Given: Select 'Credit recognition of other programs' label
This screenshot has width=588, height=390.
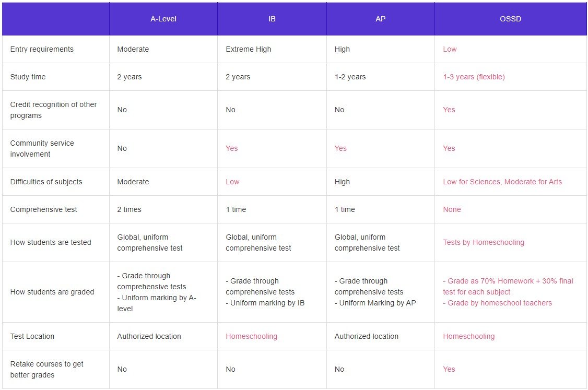Looking at the screenshot, I should 53,110.
